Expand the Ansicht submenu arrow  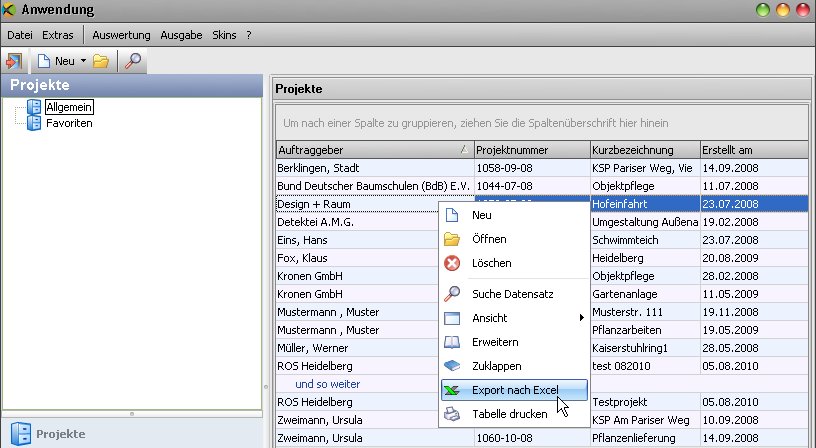pos(581,317)
